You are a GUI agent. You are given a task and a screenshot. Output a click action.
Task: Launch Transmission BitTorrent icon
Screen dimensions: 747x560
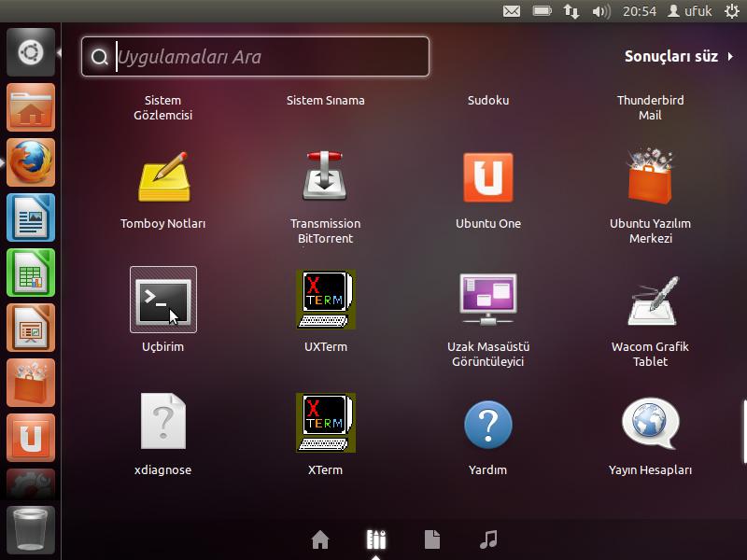(325, 176)
